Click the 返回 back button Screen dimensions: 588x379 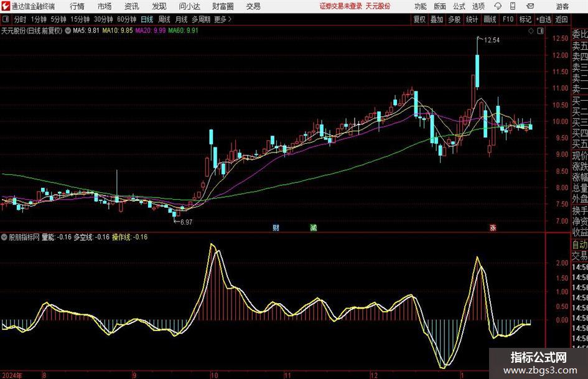click(561, 19)
